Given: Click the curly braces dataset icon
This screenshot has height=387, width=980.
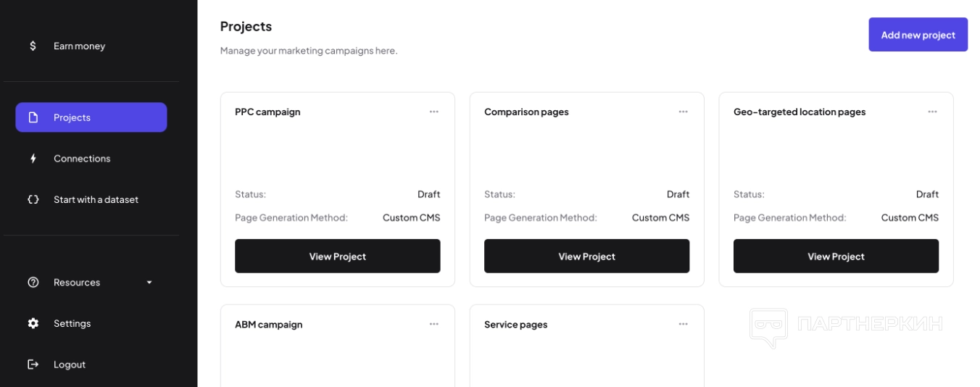Looking at the screenshot, I should [33, 199].
